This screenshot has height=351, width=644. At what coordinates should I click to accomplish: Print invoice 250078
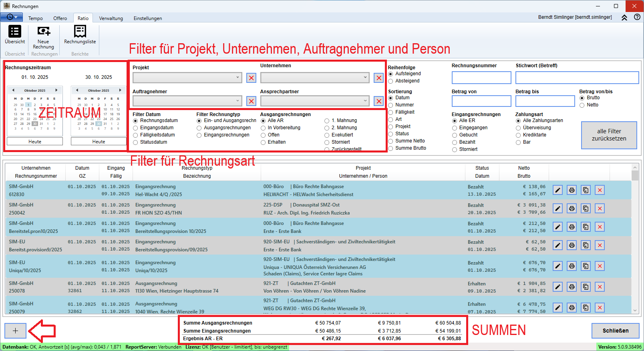tap(572, 287)
